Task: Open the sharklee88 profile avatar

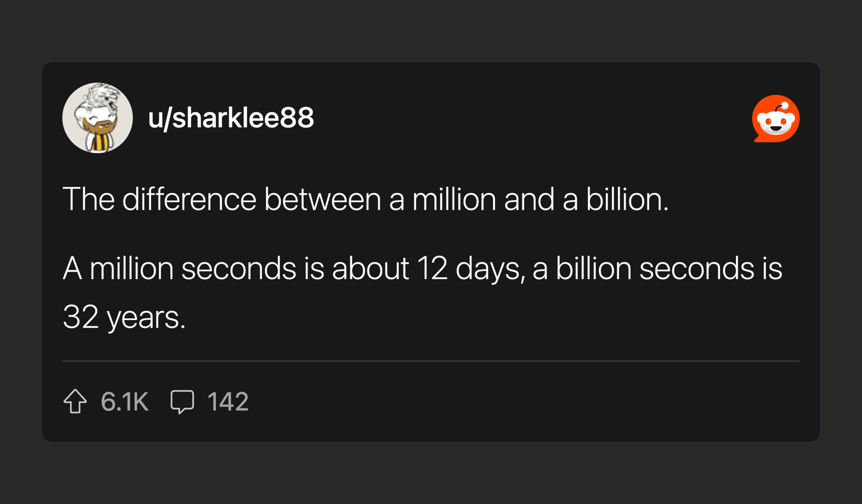Action: click(97, 118)
